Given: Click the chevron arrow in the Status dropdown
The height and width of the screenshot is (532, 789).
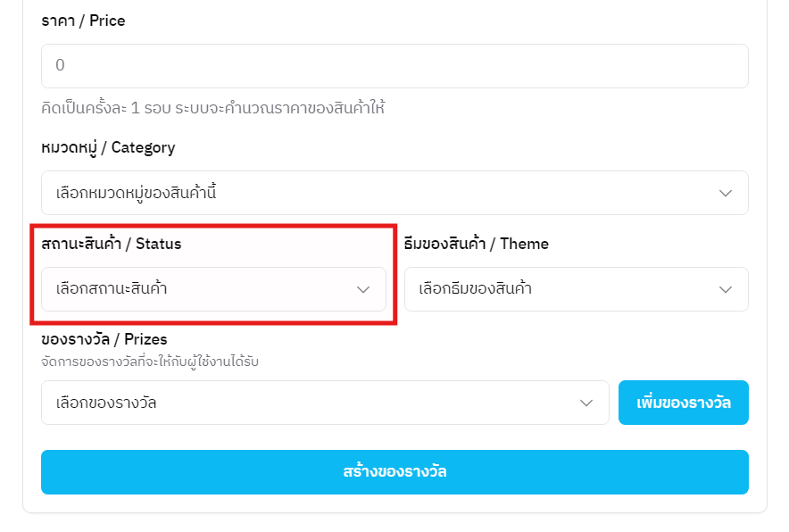Looking at the screenshot, I should [363, 289].
